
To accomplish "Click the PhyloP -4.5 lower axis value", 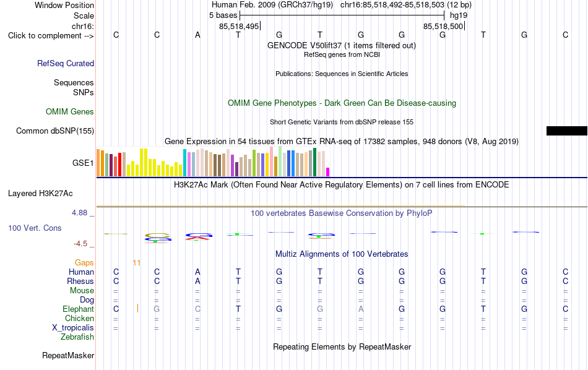I will [80, 244].
